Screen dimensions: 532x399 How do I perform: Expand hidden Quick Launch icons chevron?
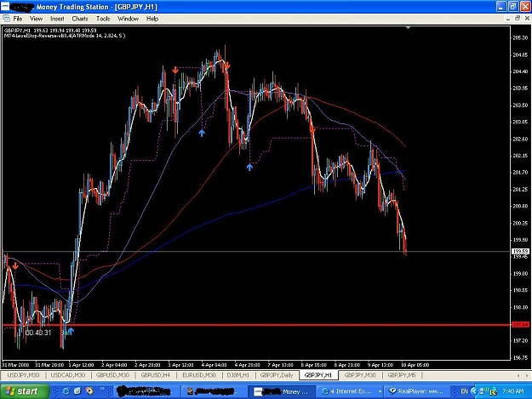tap(102, 389)
